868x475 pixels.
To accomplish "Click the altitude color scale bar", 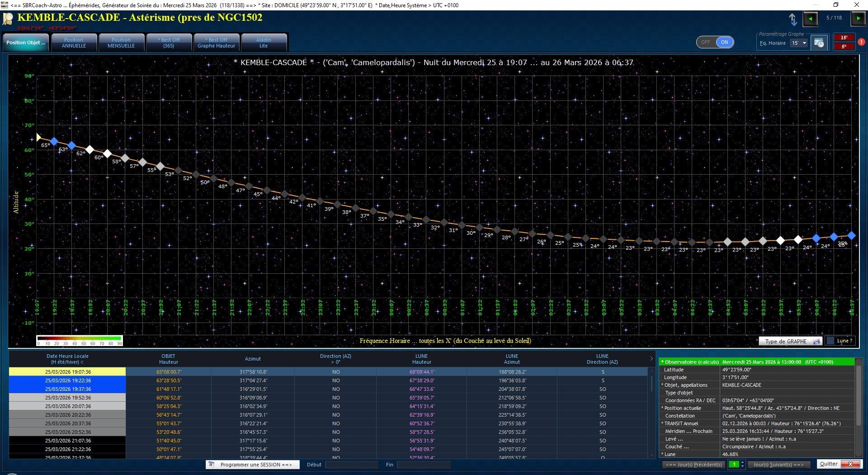I will coord(80,338).
